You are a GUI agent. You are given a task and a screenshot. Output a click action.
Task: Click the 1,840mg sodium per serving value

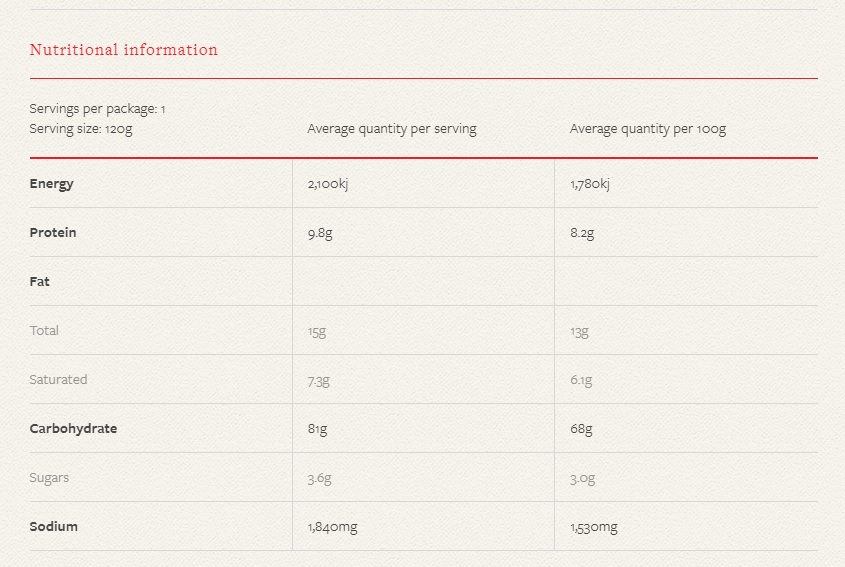333,527
